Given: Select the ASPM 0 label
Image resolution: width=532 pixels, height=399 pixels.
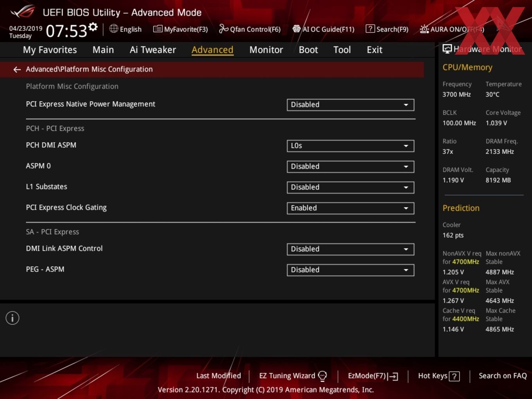Looking at the screenshot, I should coord(38,166).
